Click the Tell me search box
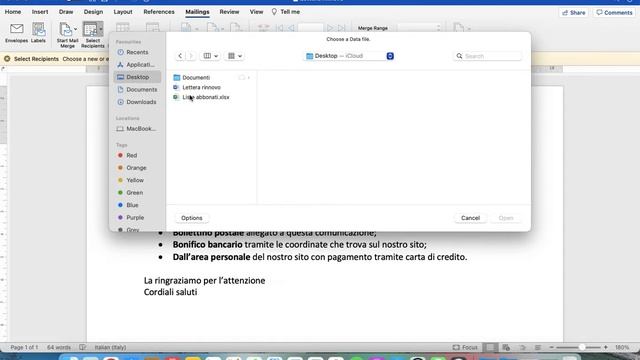The height and width of the screenshot is (360, 640). click(286, 12)
